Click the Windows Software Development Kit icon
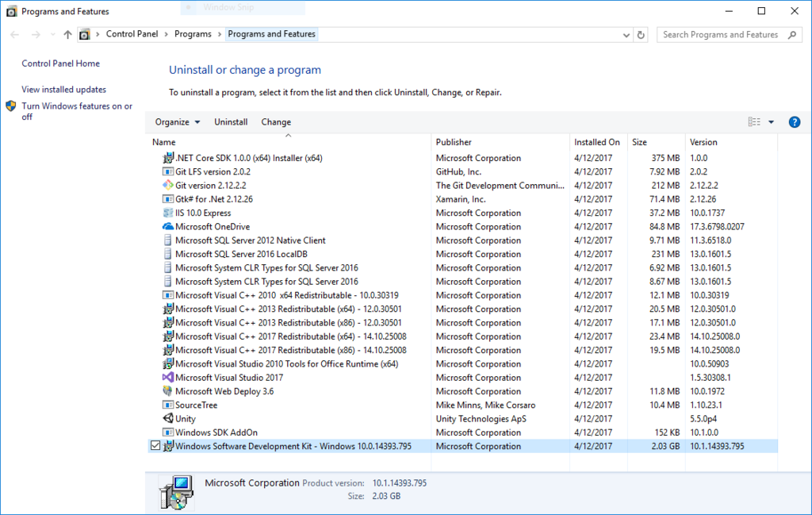This screenshot has height=515, width=812. tap(168, 446)
